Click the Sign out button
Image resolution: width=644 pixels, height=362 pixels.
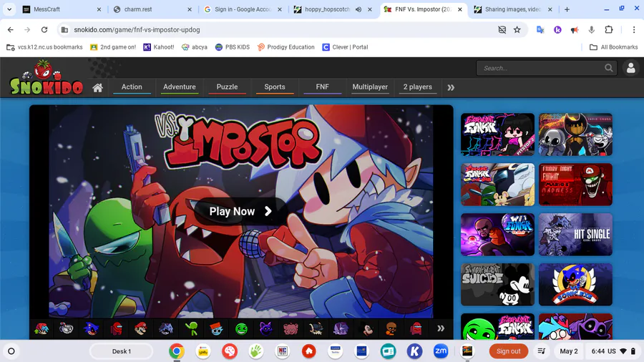point(509,351)
